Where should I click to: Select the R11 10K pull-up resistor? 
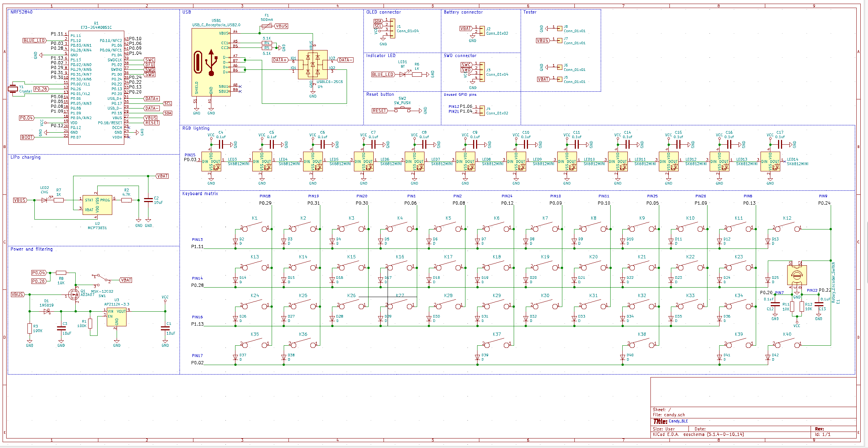point(792,307)
